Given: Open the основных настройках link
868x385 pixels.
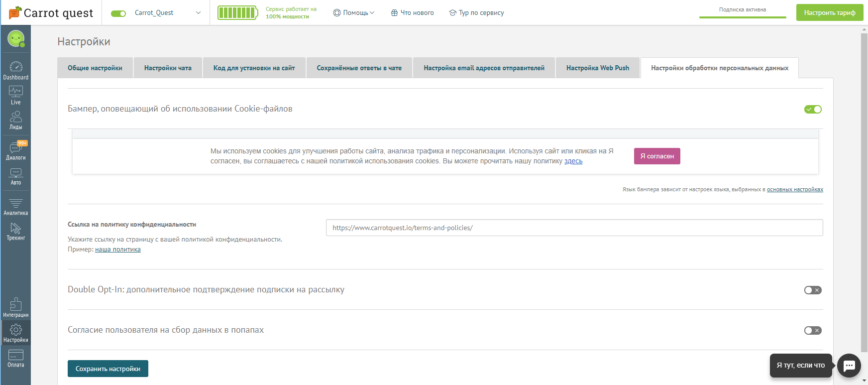Looking at the screenshot, I should point(795,189).
